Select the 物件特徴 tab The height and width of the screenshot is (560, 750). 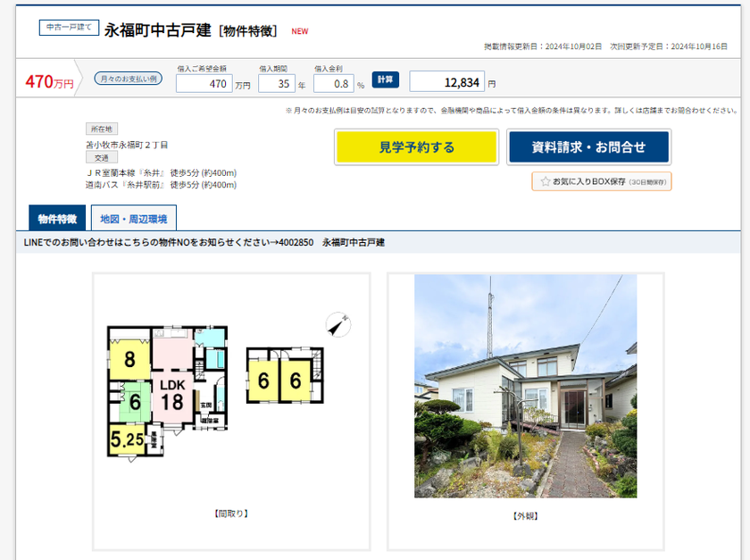tap(57, 218)
